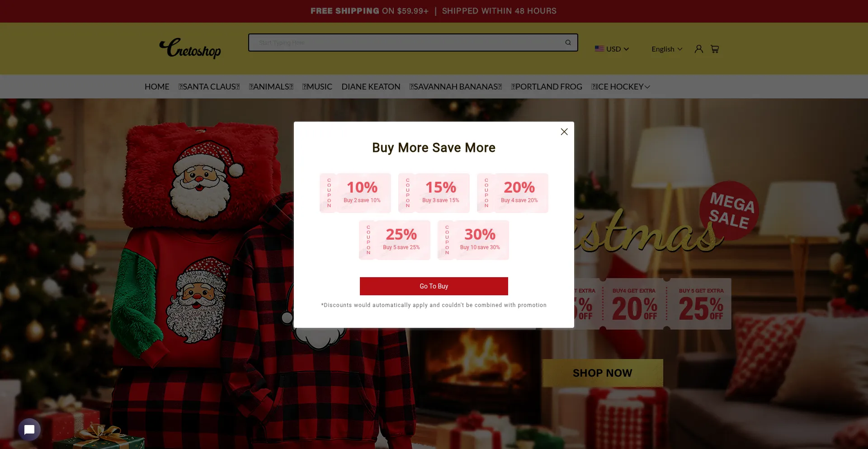
Task: Open the user account icon
Action: point(698,49)
